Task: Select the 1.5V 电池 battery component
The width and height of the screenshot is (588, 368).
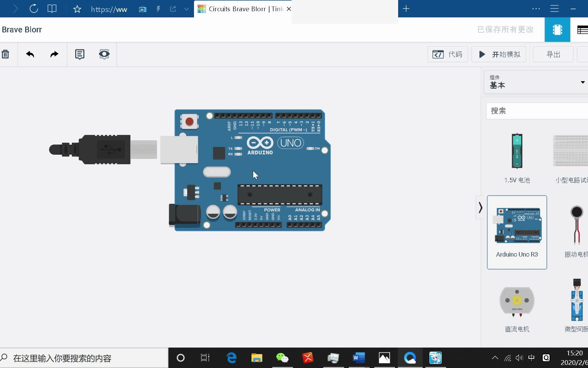Action: point(517,158)
